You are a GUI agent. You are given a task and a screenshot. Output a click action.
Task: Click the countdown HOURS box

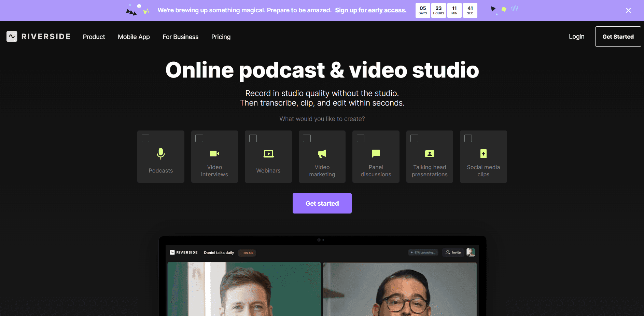[x=438, y=10]
